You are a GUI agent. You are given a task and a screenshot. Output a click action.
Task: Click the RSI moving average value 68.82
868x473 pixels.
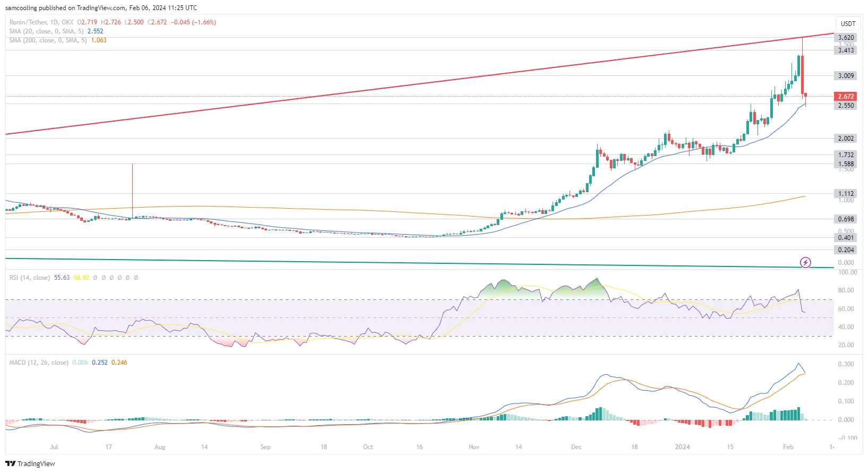[81, 278]
